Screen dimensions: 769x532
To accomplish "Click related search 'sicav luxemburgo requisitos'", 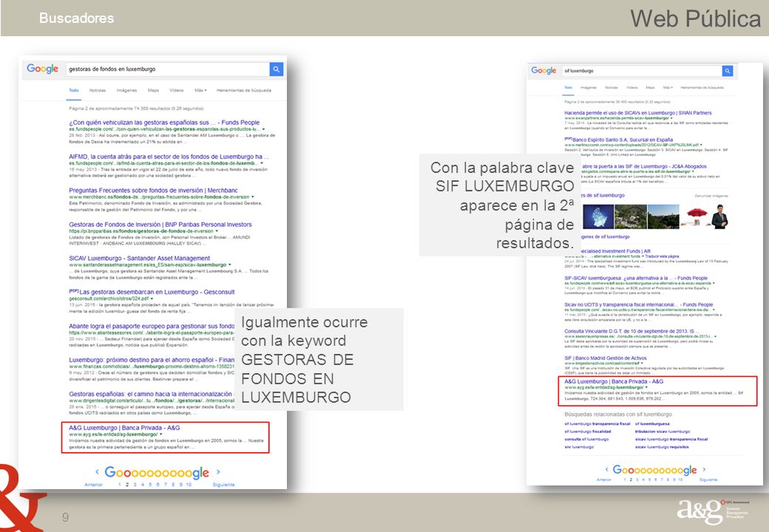I will 662,447.
